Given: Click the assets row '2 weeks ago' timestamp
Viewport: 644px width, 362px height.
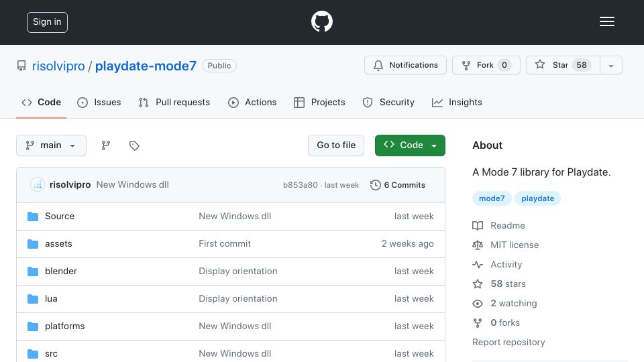Looking at the screenshot, I should click(407, 244).
